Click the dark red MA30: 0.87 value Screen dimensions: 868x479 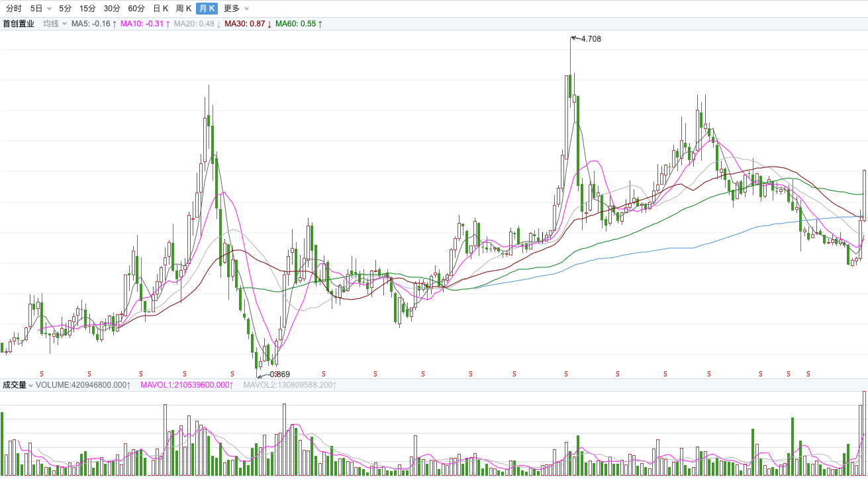tap(248, 24)
